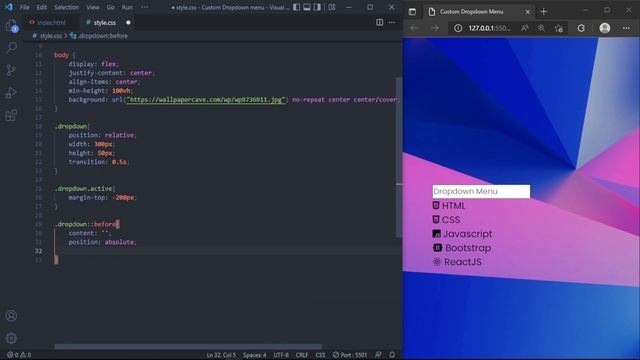Open the notifications bell in status bar
Image resolution: width=640 pixels, height=360 pixels.
point(392,355)
